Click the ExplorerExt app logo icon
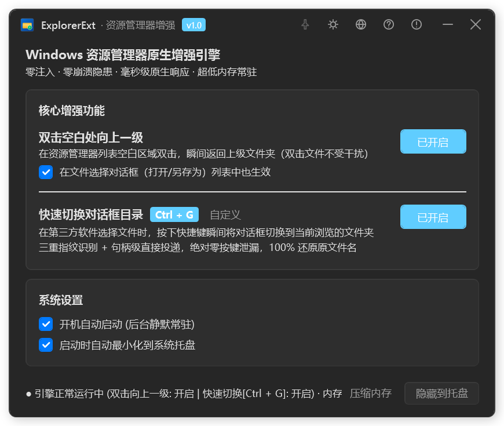Image resolution: width=504 pixels, height=426 pixels. pos(27,25)
